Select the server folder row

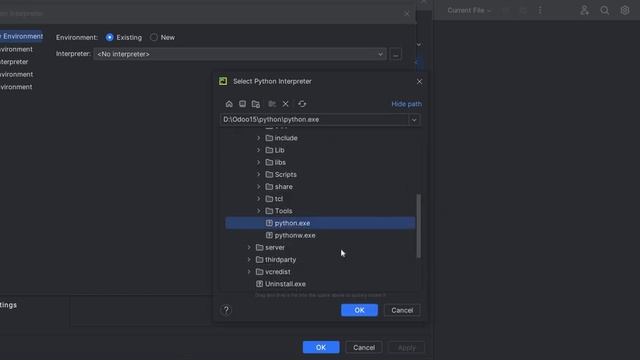pos(320,247)
